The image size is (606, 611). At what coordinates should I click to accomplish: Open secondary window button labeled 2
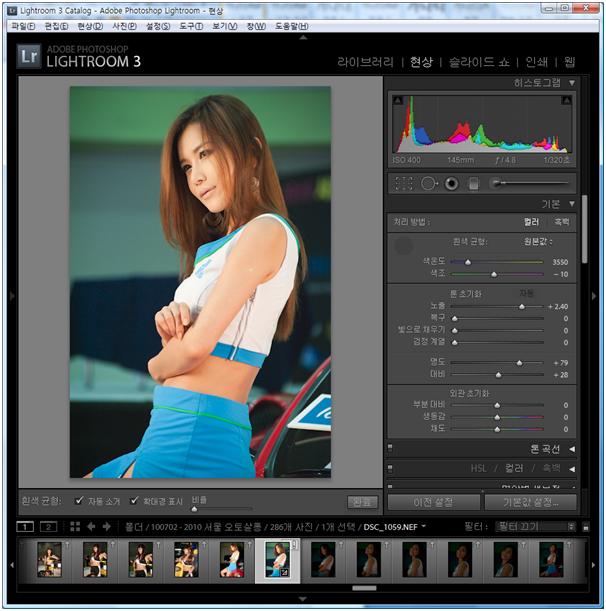48,527
